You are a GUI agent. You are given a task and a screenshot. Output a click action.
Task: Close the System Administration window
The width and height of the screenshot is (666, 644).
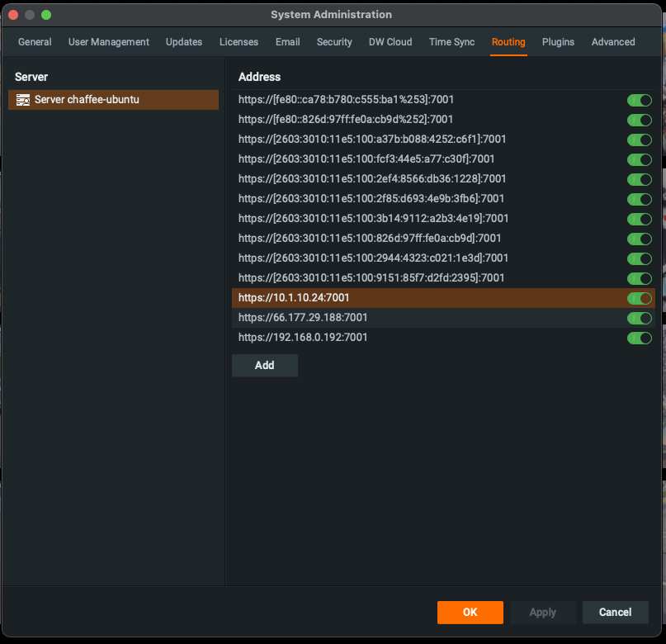[13, 15]
